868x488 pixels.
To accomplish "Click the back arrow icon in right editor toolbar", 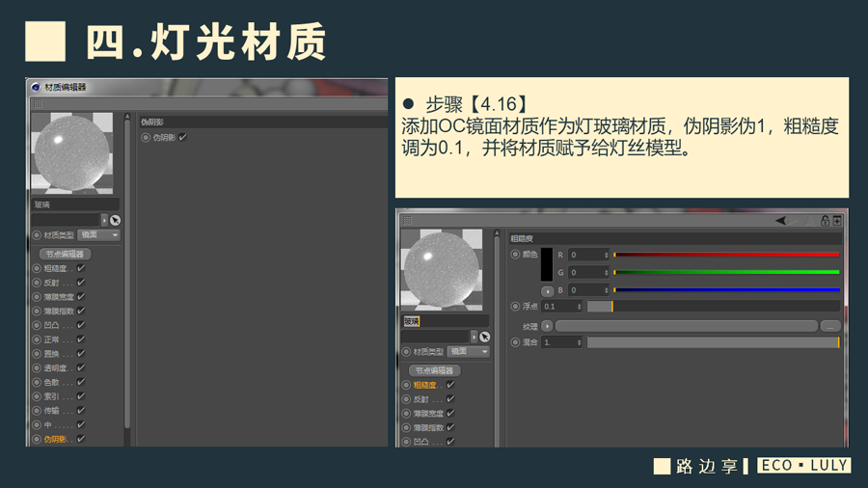I will click(780, 221).
